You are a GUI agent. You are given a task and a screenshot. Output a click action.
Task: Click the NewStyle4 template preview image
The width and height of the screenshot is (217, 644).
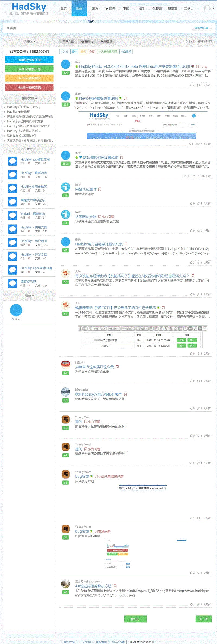143,125
